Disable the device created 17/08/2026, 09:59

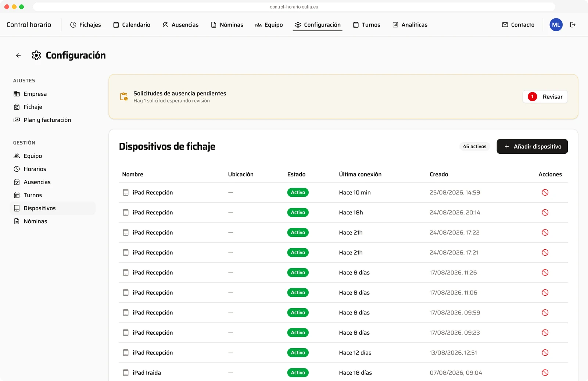tap(545, 313)
